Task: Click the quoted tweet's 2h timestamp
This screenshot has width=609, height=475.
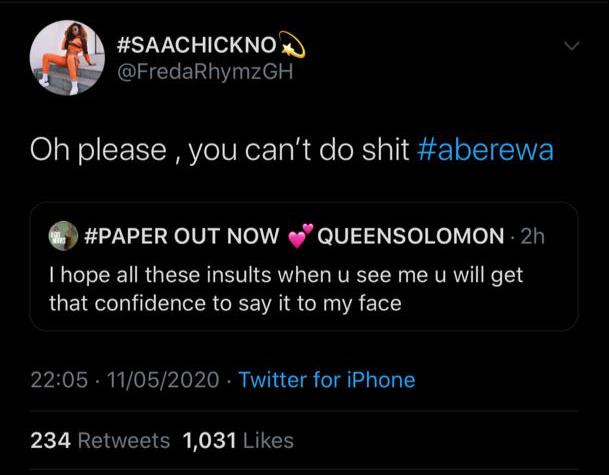Action: [x=532, y=236]
